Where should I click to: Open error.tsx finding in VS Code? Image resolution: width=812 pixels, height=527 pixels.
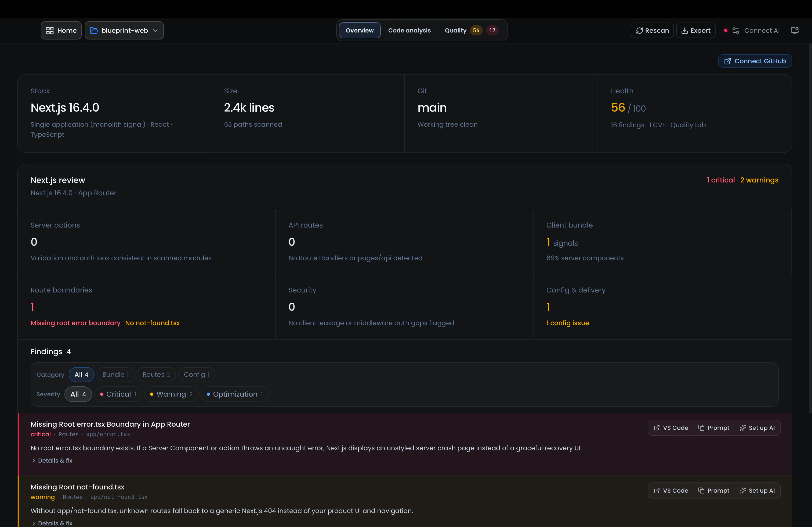671,428
